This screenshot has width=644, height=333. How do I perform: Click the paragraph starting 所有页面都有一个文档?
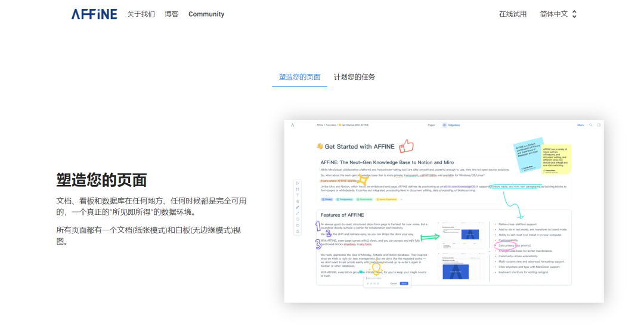pos(148,236)
